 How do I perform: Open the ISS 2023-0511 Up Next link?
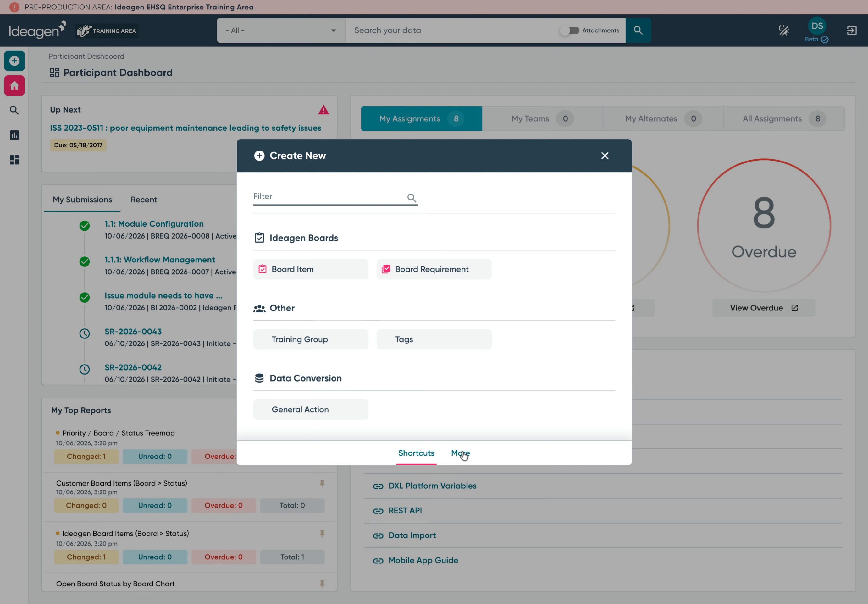click(x=185, y=128)
